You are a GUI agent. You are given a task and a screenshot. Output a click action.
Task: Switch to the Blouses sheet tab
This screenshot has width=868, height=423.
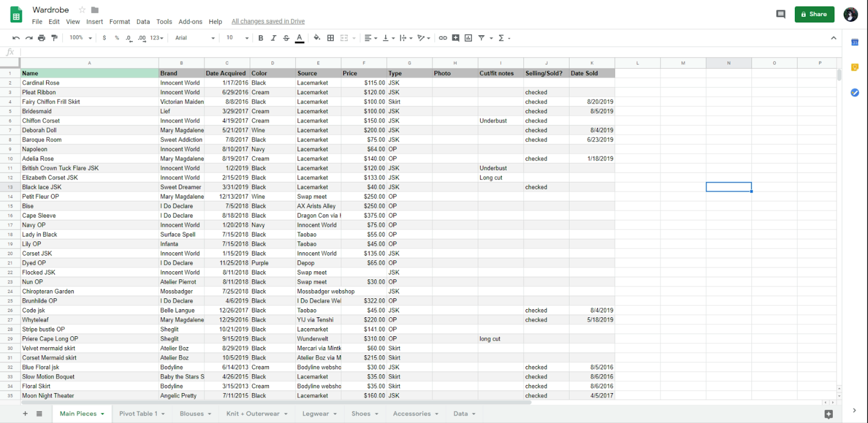click(x=195, y=414)
